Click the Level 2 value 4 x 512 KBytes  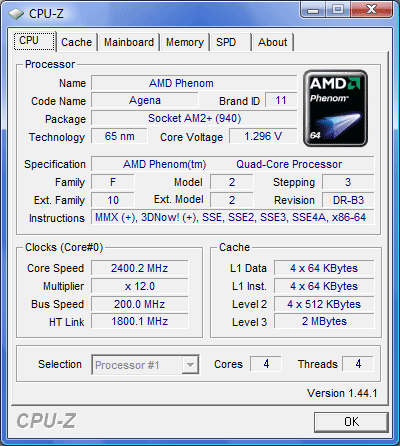click(324, 304)
